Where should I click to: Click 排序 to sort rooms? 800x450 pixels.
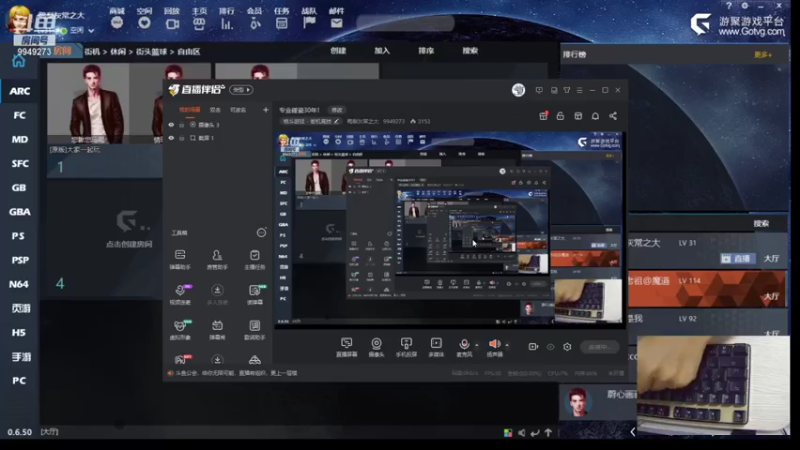pos(426,51)
